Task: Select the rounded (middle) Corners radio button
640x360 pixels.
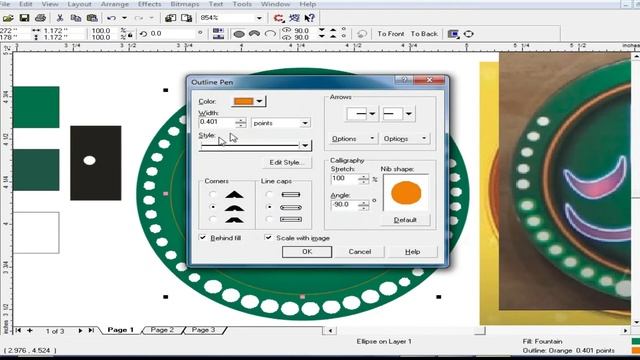Action: [212, 207]
